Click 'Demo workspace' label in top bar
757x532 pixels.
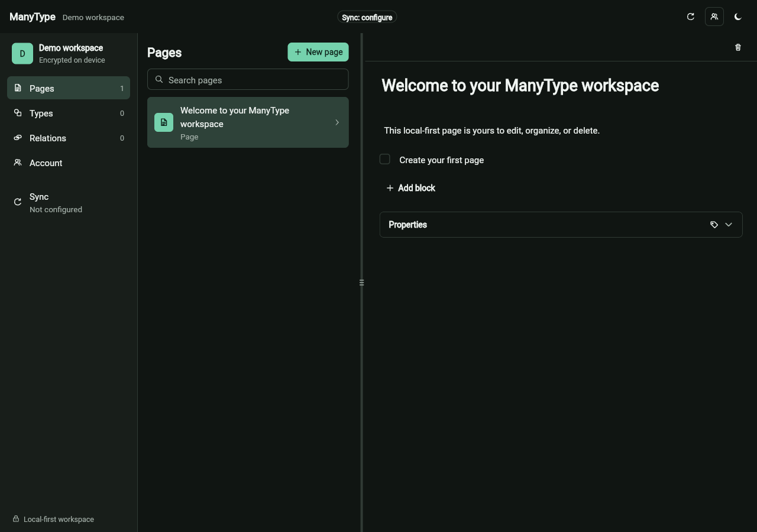93,17
